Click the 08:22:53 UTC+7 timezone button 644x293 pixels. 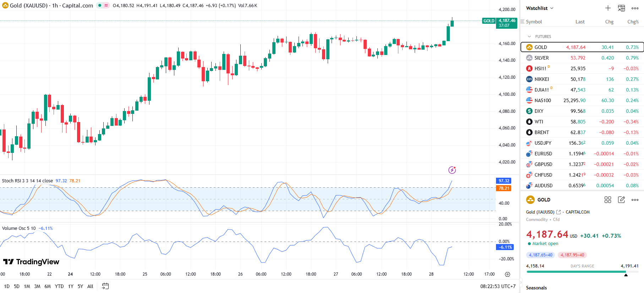tap(497, 286)
